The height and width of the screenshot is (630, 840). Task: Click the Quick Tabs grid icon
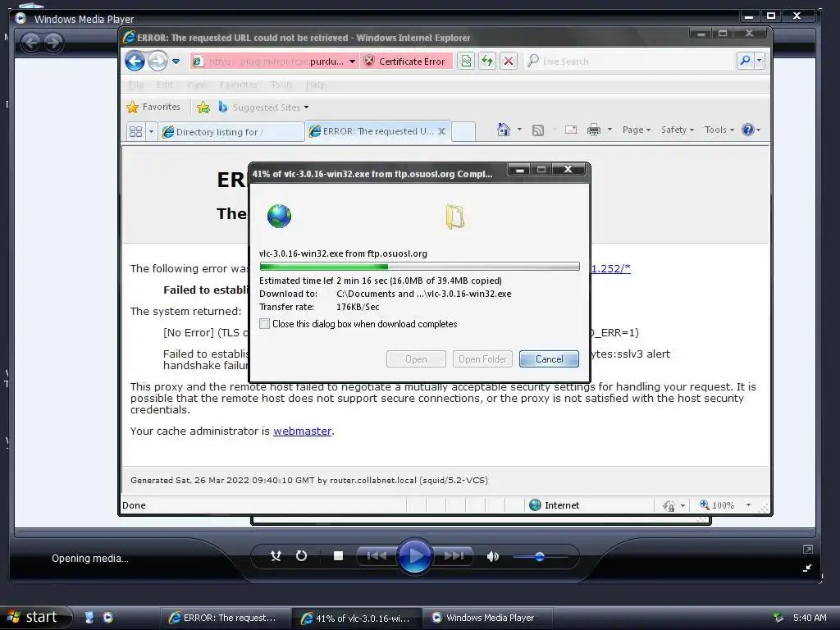136,131
